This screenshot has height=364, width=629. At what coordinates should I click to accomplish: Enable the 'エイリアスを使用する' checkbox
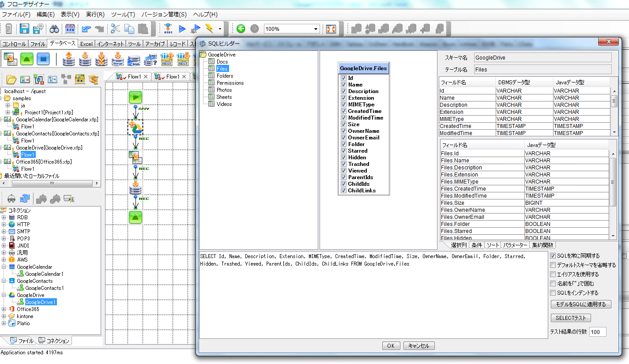click(x=553, y=274)
